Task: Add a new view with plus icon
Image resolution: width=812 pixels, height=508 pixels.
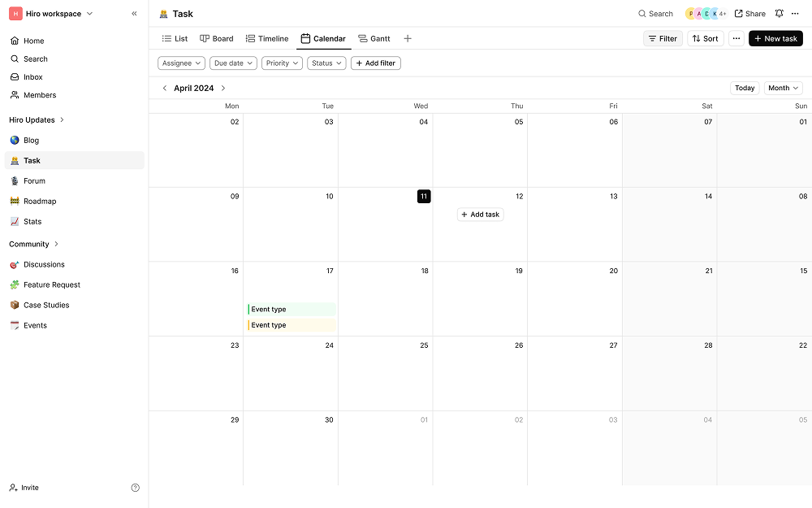Action: tap(408, 39)
